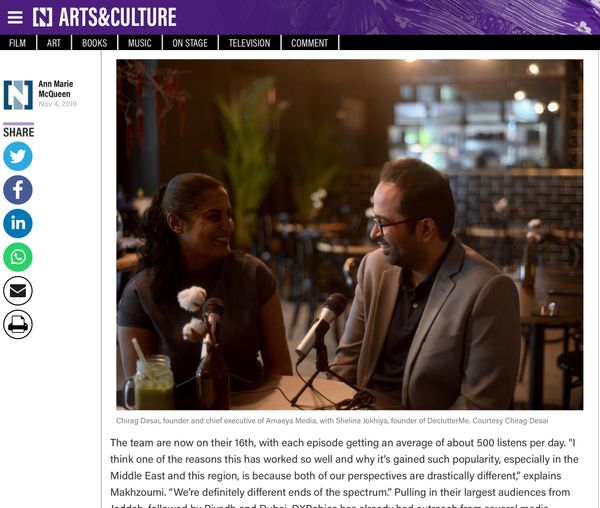Select the On Stage tab
This screenshot has height=508, width=600.
tap(190, 43)
